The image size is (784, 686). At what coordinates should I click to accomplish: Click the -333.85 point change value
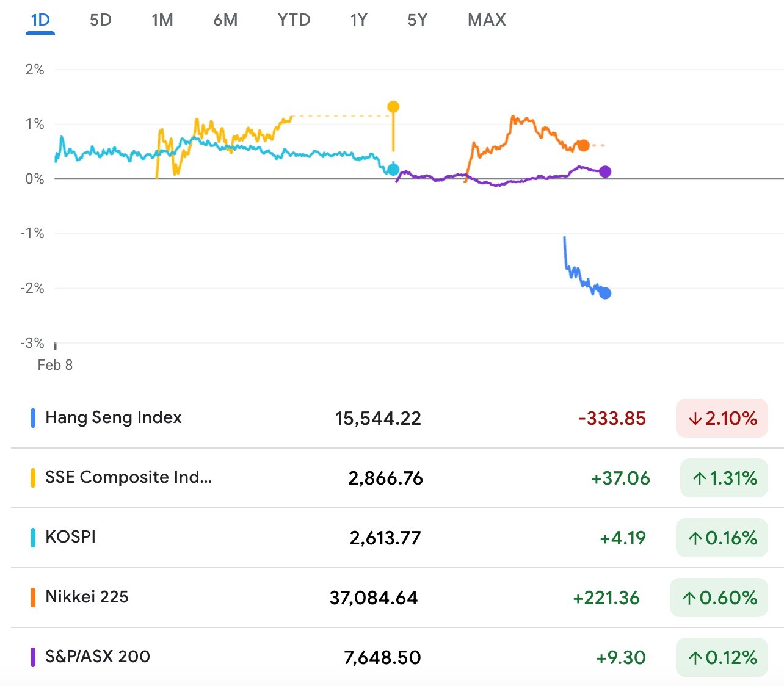(612, 419)
